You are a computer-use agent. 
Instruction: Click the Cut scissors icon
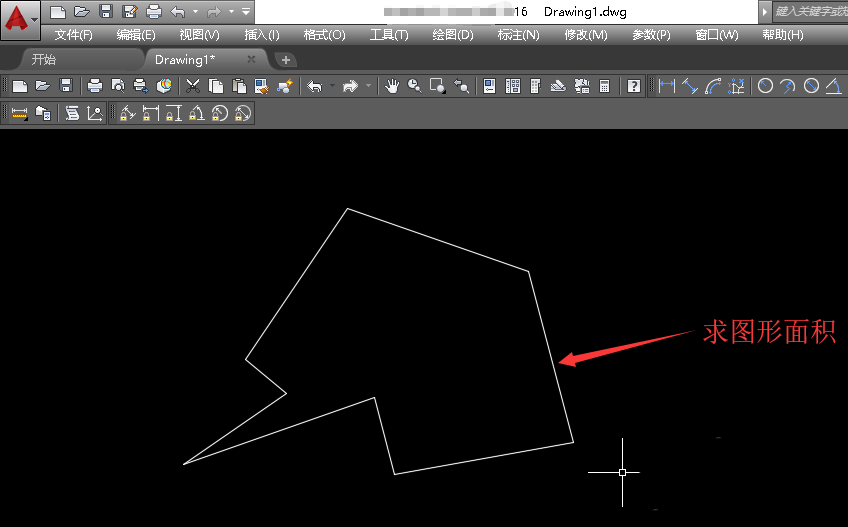tap(193, 85)
